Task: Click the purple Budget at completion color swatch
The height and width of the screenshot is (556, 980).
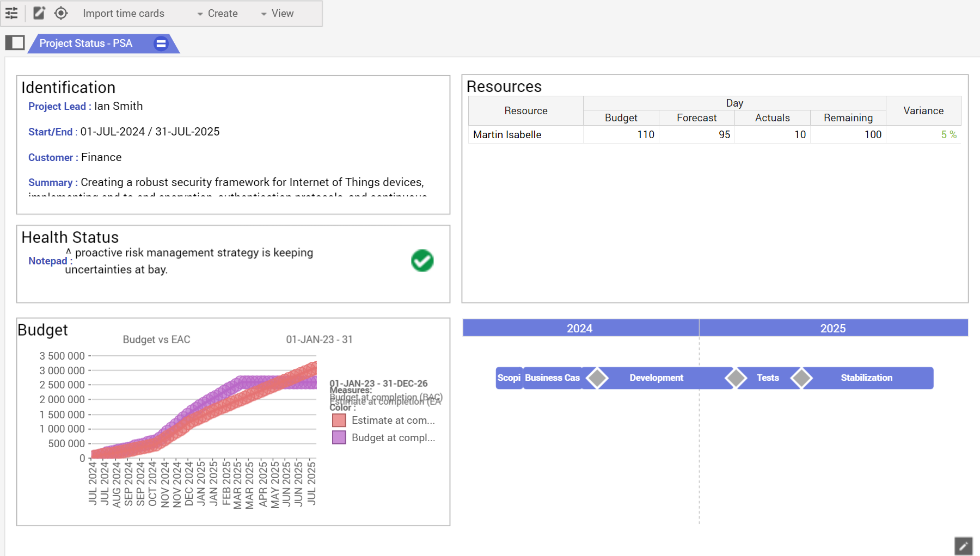Action: click(x=339, y=437)
